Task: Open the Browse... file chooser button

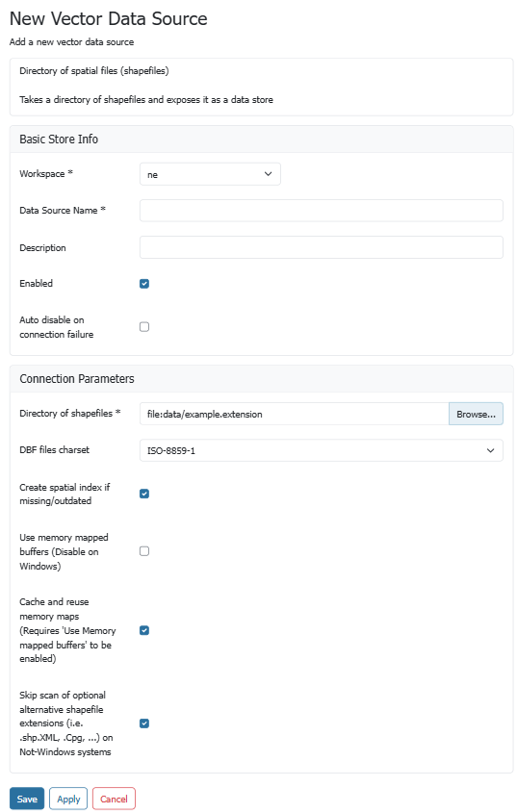Action: click(476, 414)
